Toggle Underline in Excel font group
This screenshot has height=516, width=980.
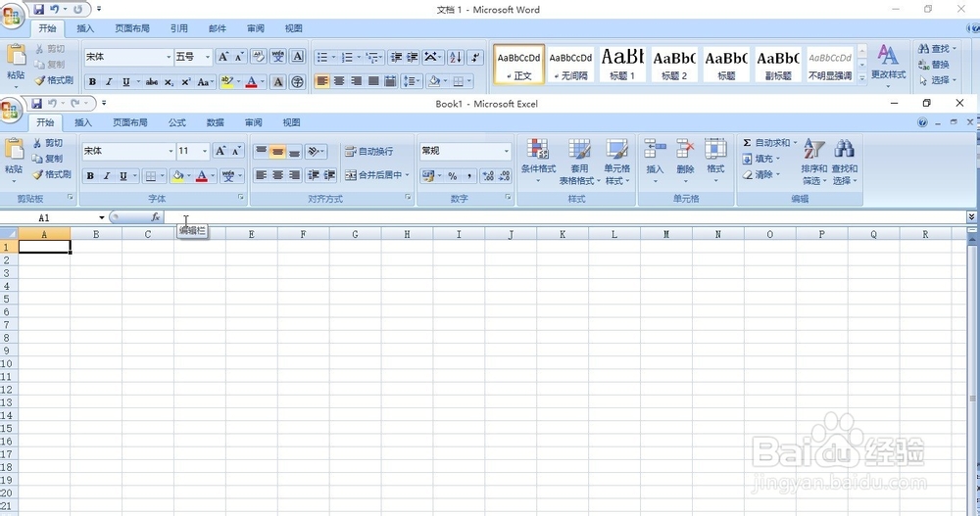point(123,176)
